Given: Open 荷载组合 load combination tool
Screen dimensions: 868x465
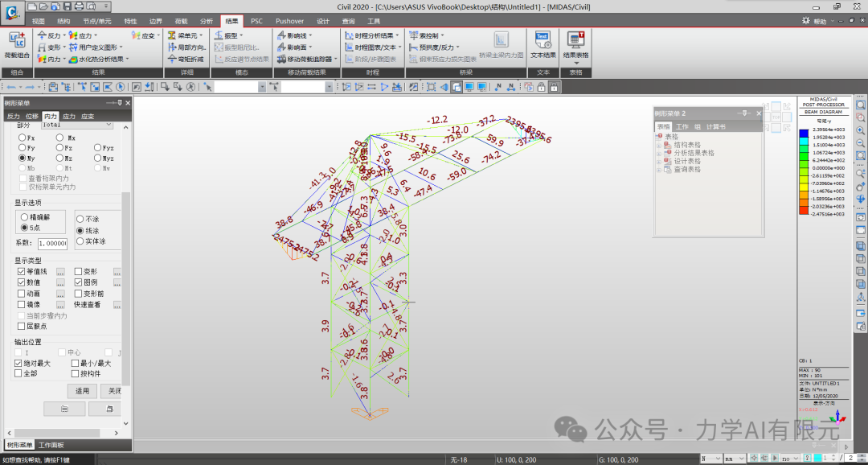Looking at the screenshot, I should [17, 45].
